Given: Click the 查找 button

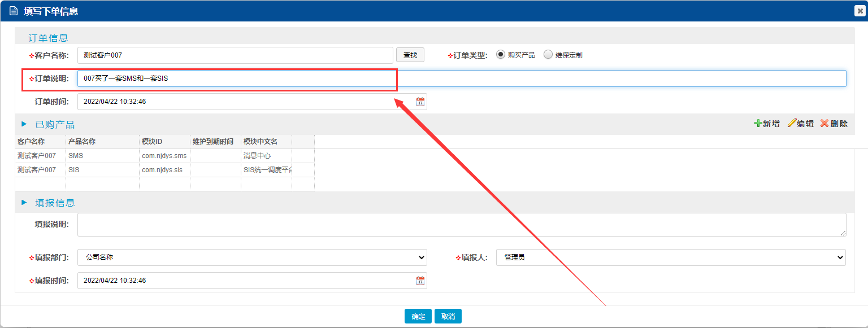Looking at the screenshot, I should 410,55.
